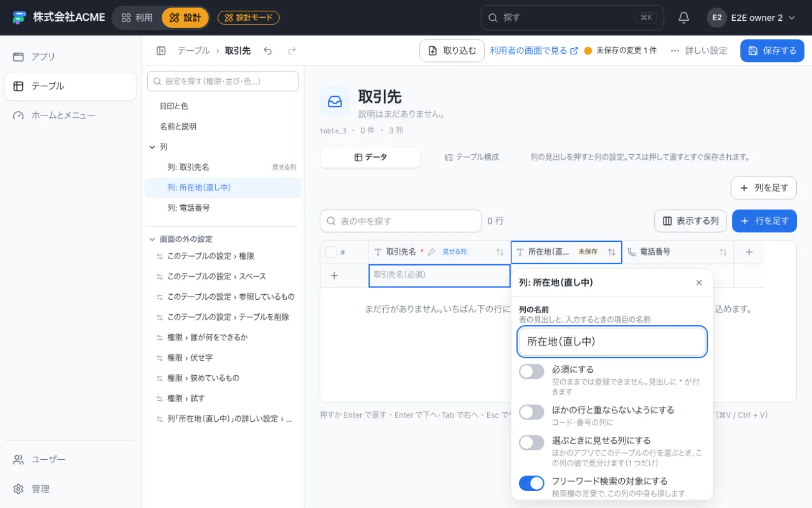Collapse the 列 tree section
The image size is (812, 508).
[x=152, y=147]
